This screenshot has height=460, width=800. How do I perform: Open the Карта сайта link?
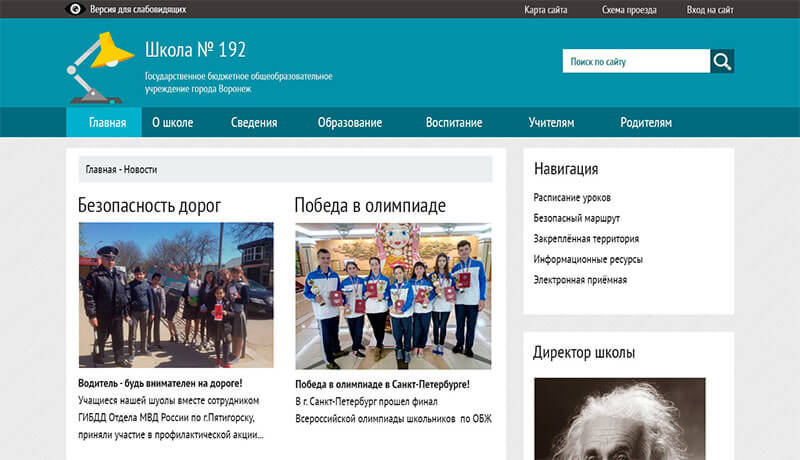pos(546,9)
